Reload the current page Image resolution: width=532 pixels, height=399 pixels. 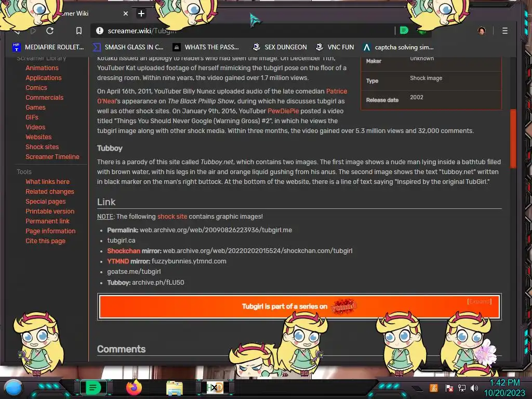pyautogui.click(x=50, y=31)
